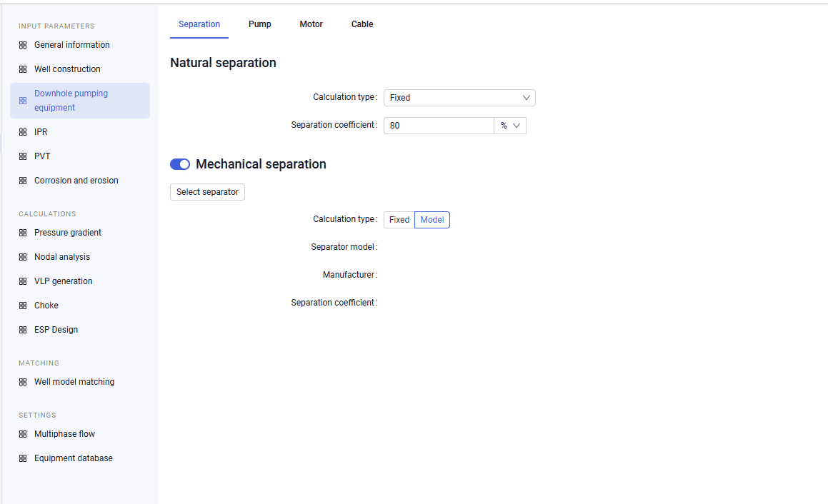
Task: Open General information page
Action: click(80, 46)
